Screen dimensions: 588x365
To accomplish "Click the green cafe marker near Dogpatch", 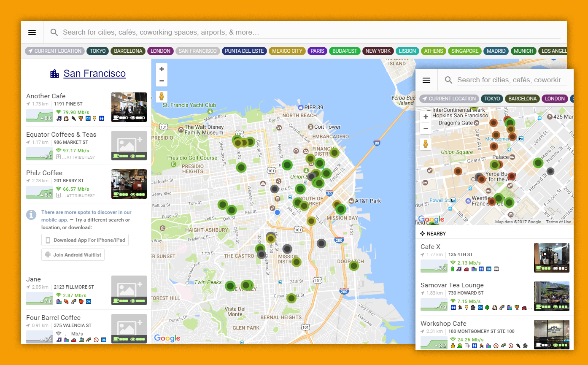I will pyautogui.click(x=353, y=266).
